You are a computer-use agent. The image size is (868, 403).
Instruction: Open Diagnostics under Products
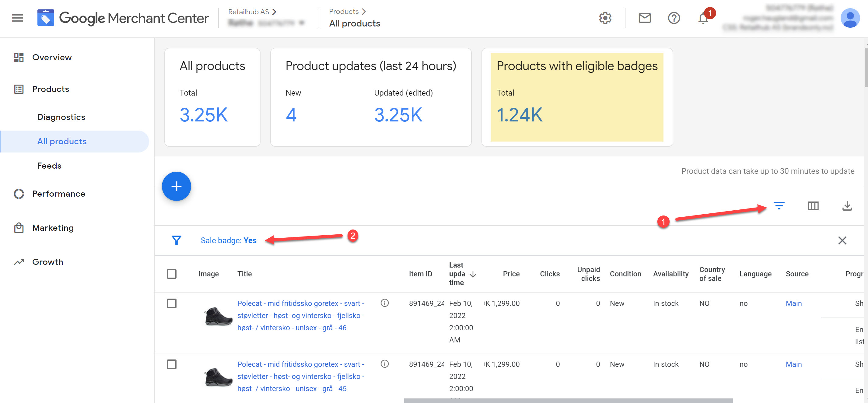tap(61, 117)
